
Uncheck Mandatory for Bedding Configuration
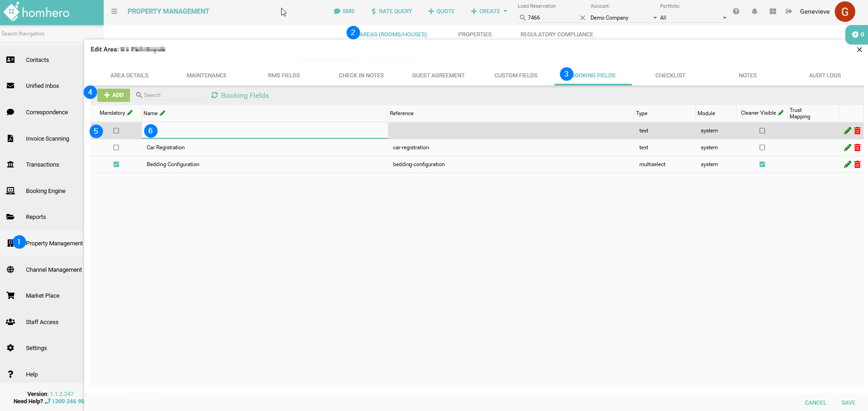coord(116,164)
